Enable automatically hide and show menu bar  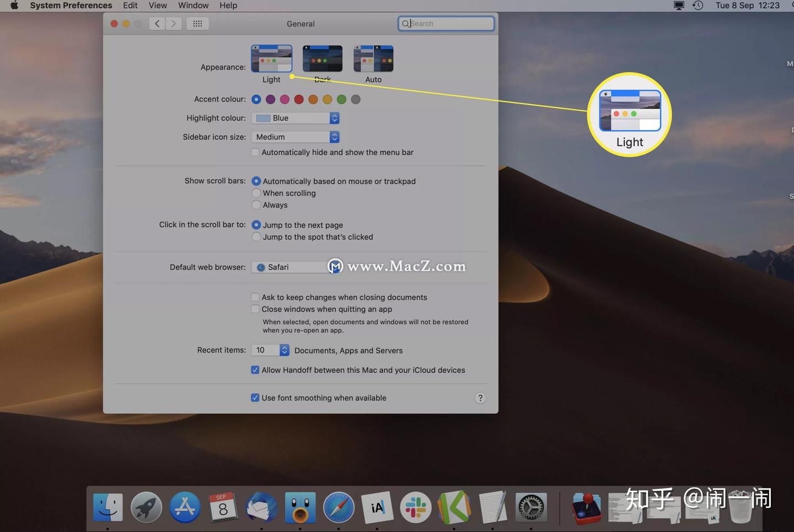pos(255,152)
